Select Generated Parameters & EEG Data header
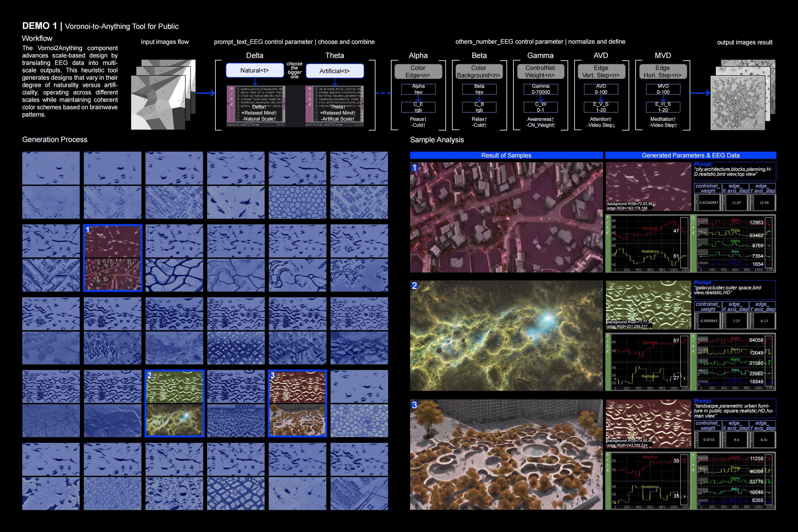The image size is (798, 532). click(x=690, y=155)
